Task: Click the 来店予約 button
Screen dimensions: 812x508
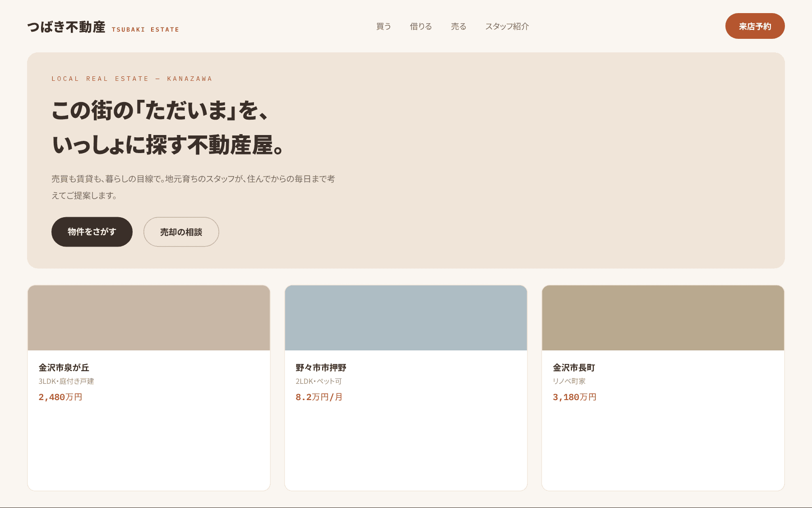Action: point(755,26)
